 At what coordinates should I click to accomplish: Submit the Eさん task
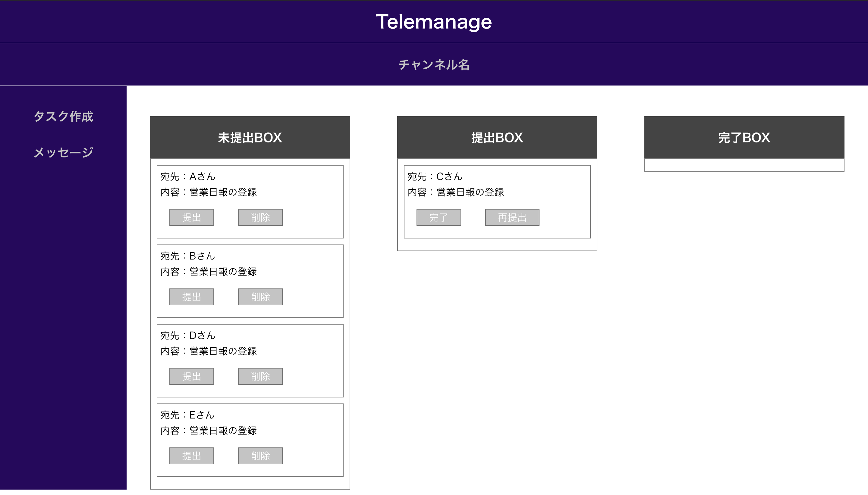point(192,456)
